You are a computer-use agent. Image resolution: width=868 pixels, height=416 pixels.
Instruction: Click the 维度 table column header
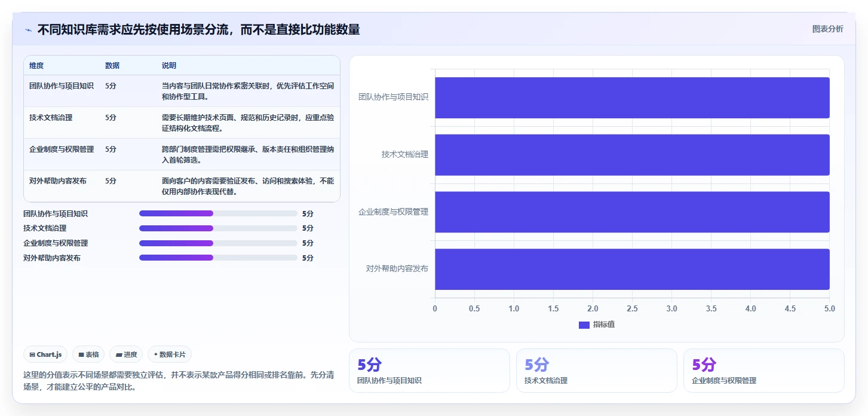tap(36, 66)
